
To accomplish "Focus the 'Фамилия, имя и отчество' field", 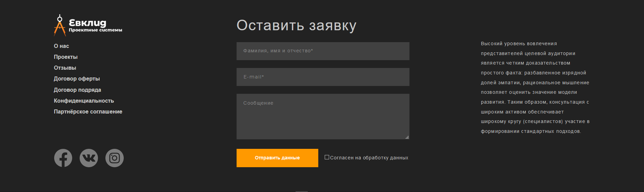I will 323,51.
